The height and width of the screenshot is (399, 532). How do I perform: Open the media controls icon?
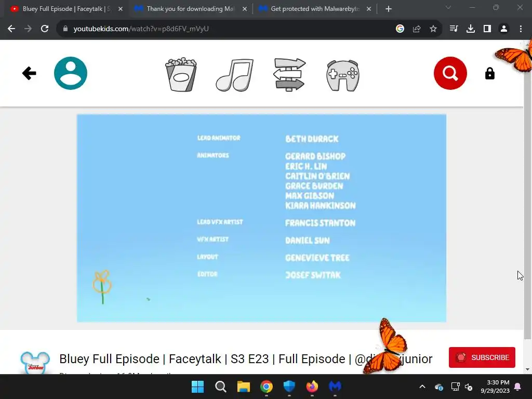(454, 29)
